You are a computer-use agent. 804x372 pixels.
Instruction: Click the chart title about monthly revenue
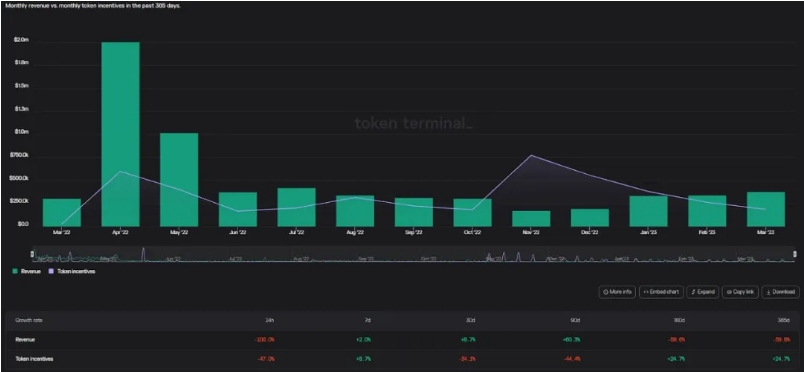click(x=93, y=6)
